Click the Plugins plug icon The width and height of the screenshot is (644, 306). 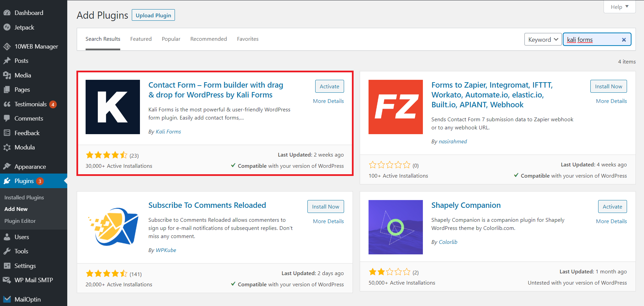click(7, 181)
